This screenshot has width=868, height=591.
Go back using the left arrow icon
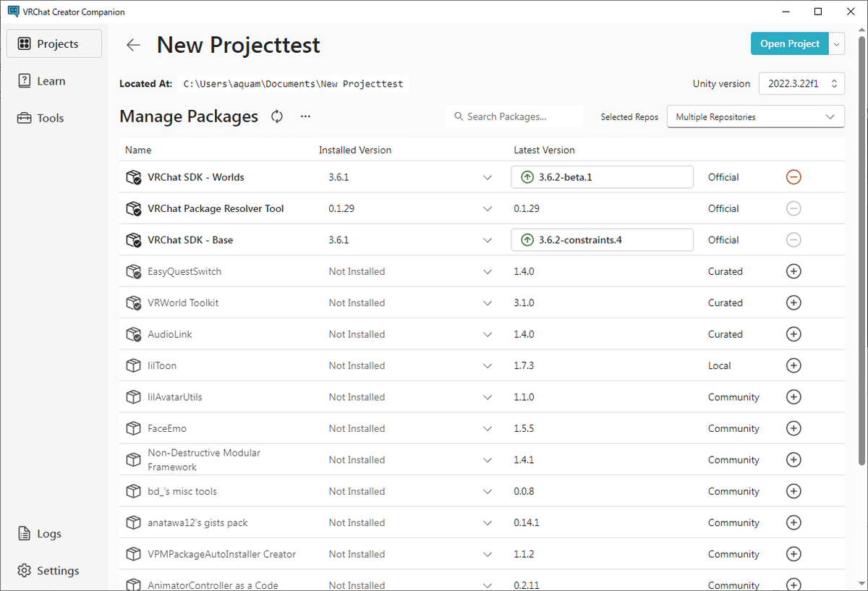133,45
